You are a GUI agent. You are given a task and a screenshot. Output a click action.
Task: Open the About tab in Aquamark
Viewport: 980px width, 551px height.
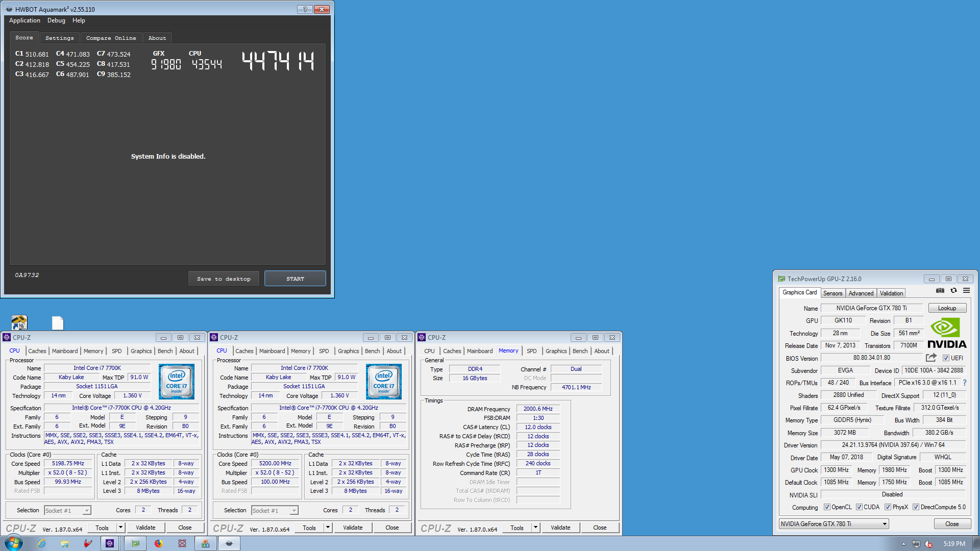click(157, 38)
